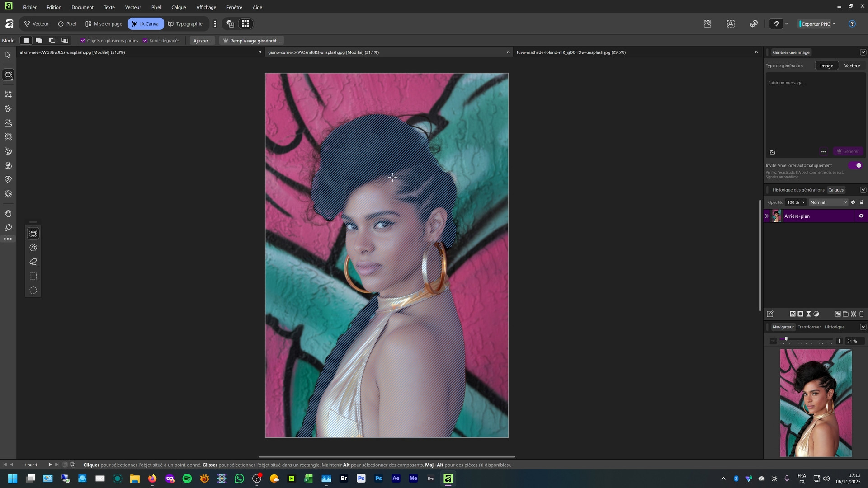
Task: Open the Calque menu
Action: 179,7
